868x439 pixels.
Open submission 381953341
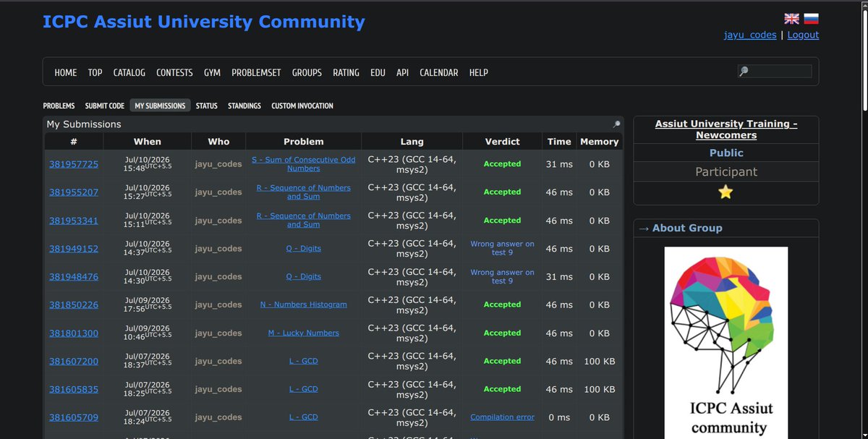tap(74, 221)
